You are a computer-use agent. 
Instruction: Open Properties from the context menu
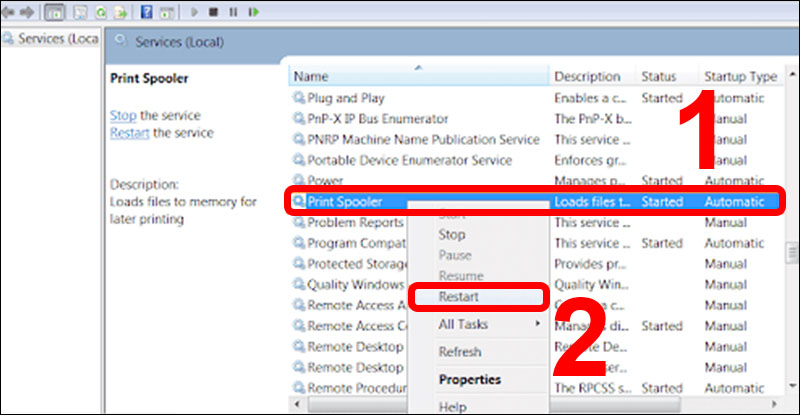[x=470, y=379]
